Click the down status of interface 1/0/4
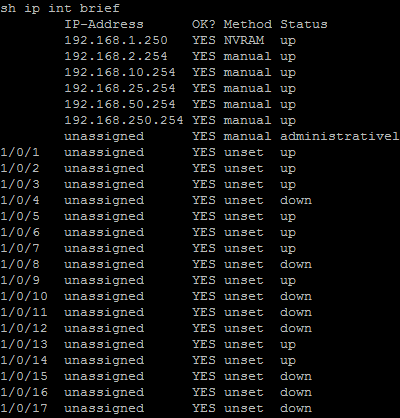The height and width of the screenshot is (418, 400). 296,200
